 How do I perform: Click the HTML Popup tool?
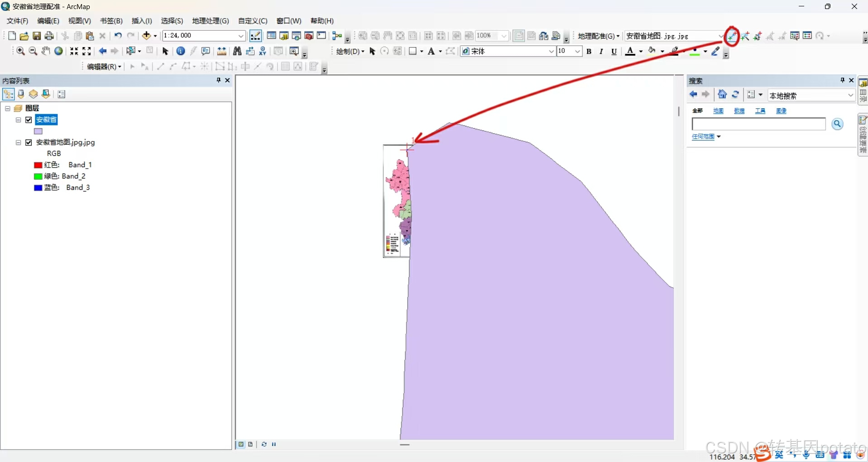[x=206, y=51]
